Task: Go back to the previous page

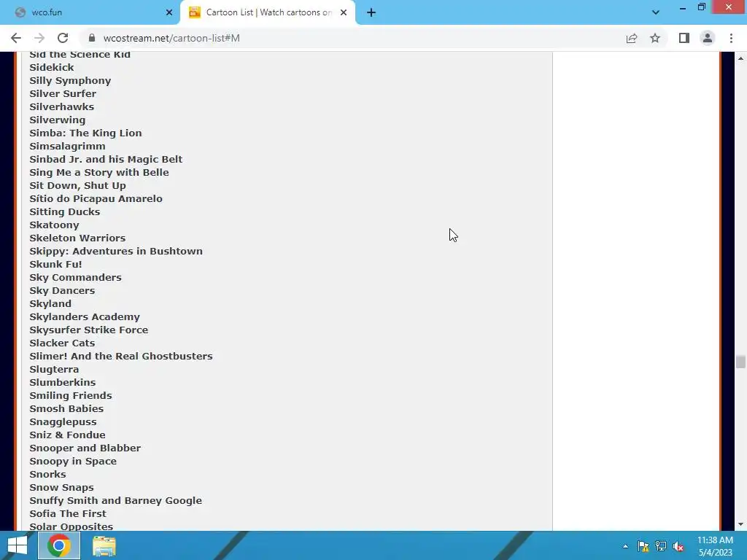Action: pos(16,38)
